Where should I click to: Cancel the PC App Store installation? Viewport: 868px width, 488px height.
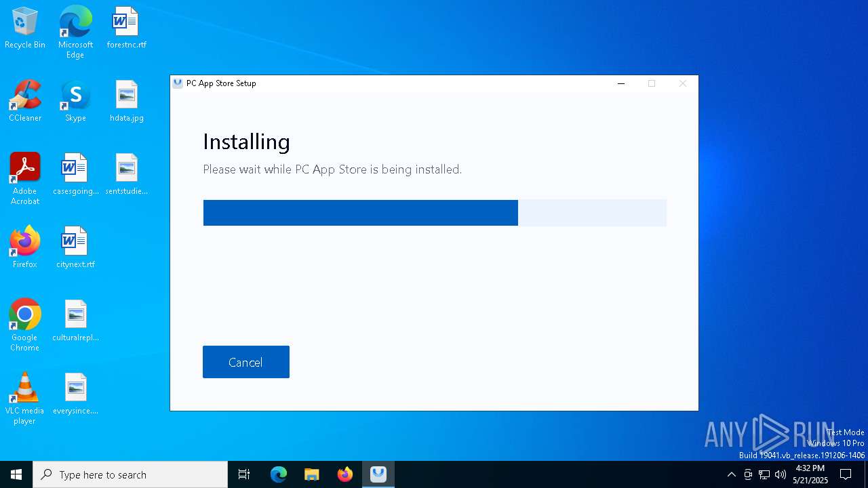click(x=245, y=362)
